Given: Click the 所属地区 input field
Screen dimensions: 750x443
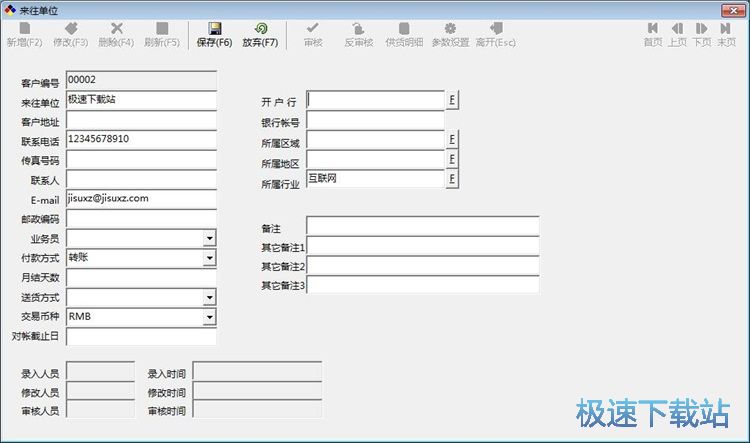Looking at the screenshot, I should (375, 159).
